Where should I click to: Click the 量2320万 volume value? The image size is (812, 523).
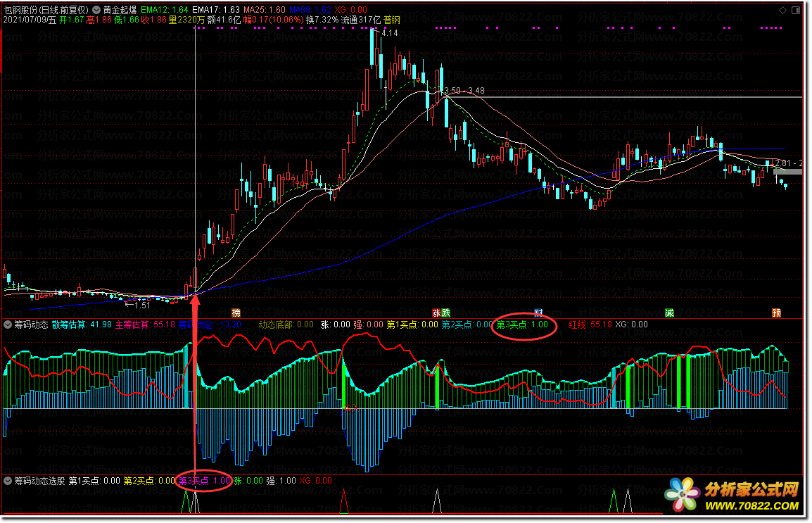[186, 20]
